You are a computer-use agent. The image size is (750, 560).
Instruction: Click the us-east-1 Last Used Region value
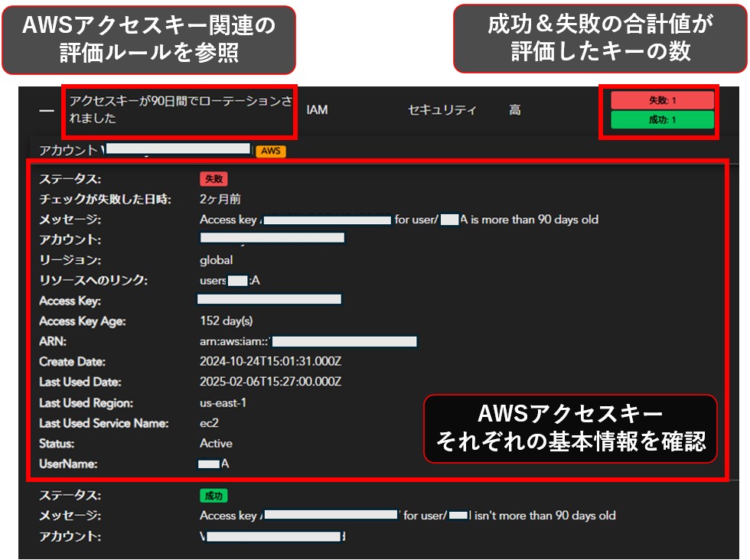point(223,402)
